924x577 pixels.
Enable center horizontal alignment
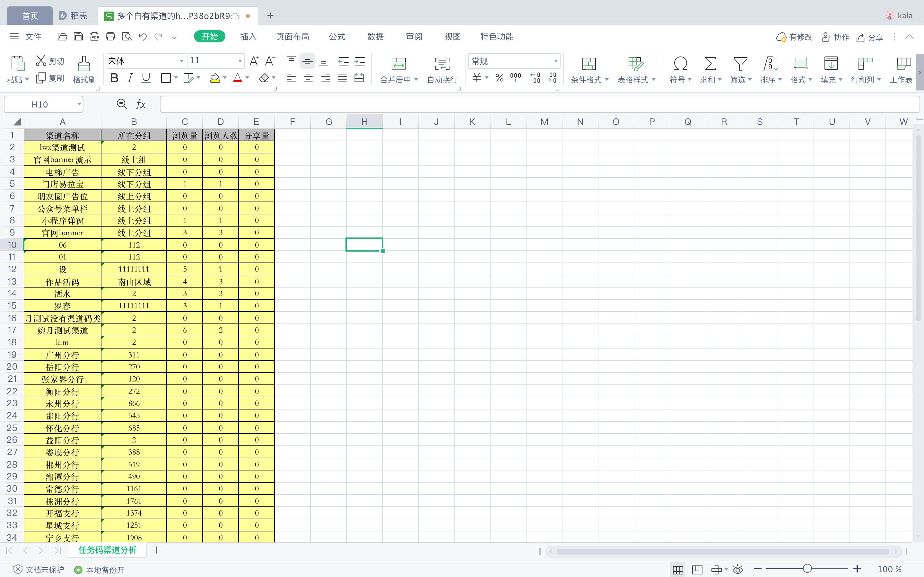coord(308,78)
